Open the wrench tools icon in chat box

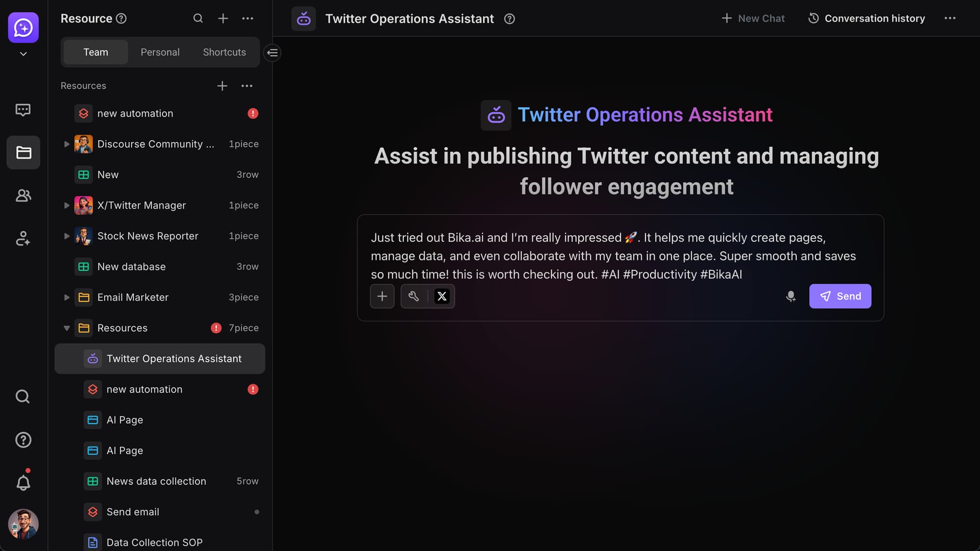413,296
